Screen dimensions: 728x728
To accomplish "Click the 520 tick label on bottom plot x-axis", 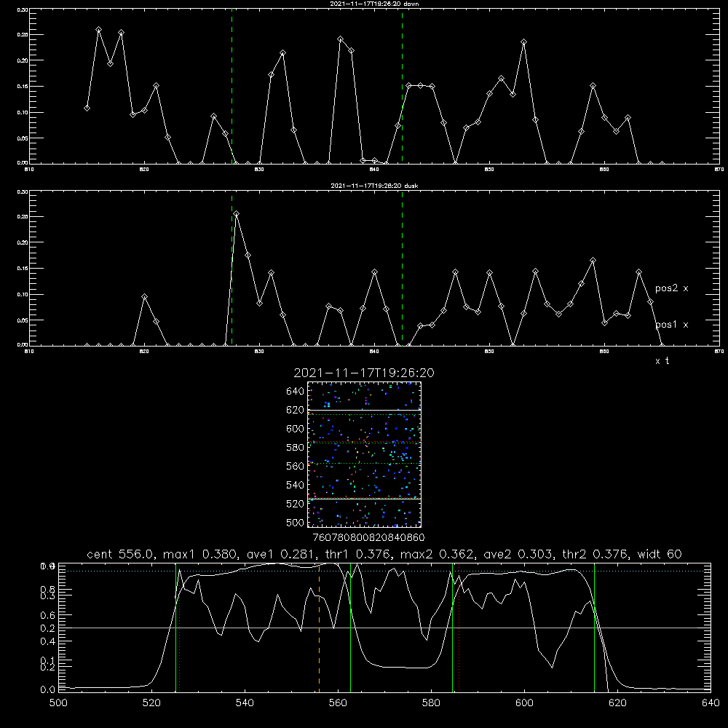I will (x=151, y=703).
